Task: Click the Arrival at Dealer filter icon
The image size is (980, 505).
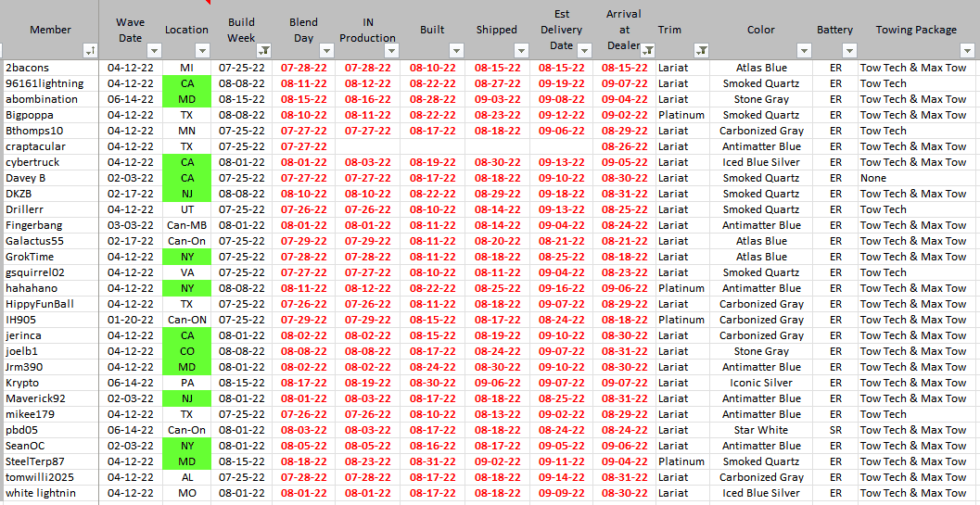Action: click(647, 50)
